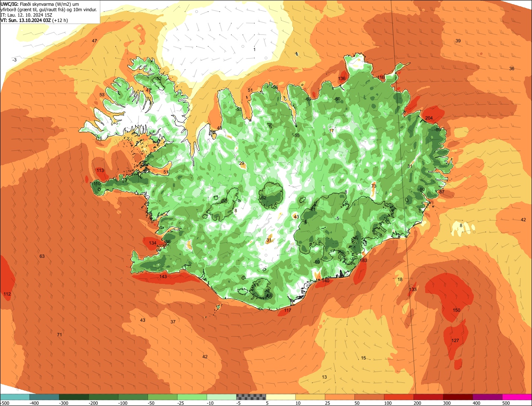Select the '86' value on the west coast
Image resolution: width=532 pixels, height=406 pixels.
[167, 242]
